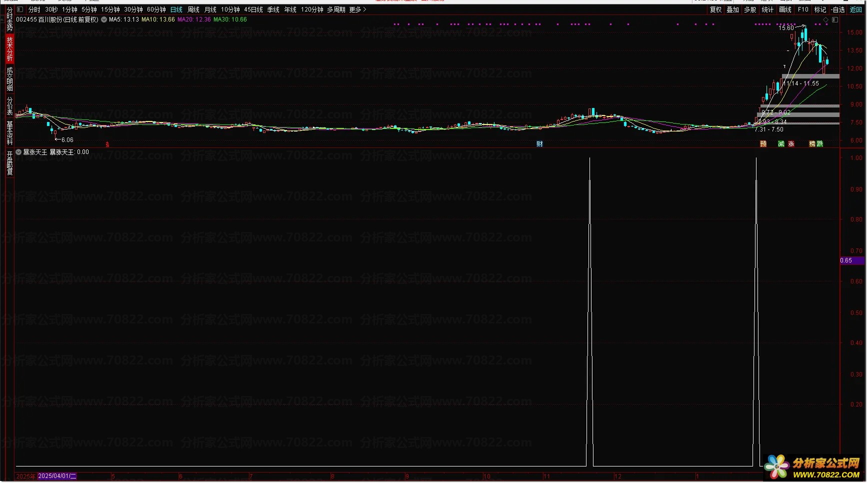Select the 技术分析 sidebar tab

click(x=9, y=49)
